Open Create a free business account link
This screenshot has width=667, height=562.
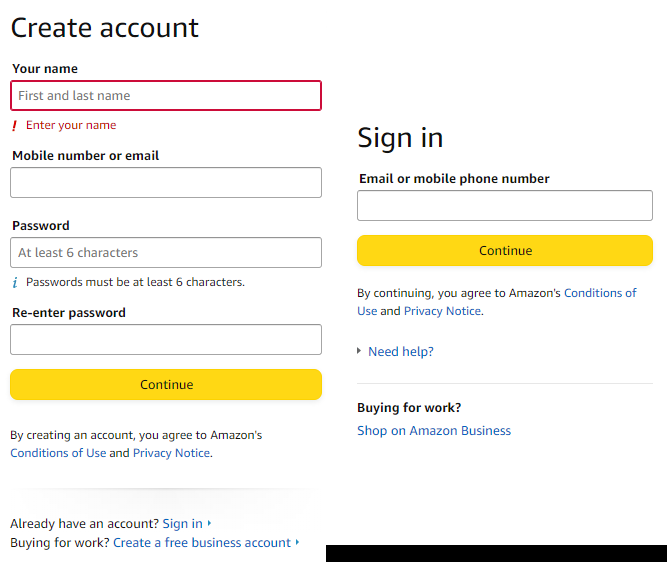202,543
